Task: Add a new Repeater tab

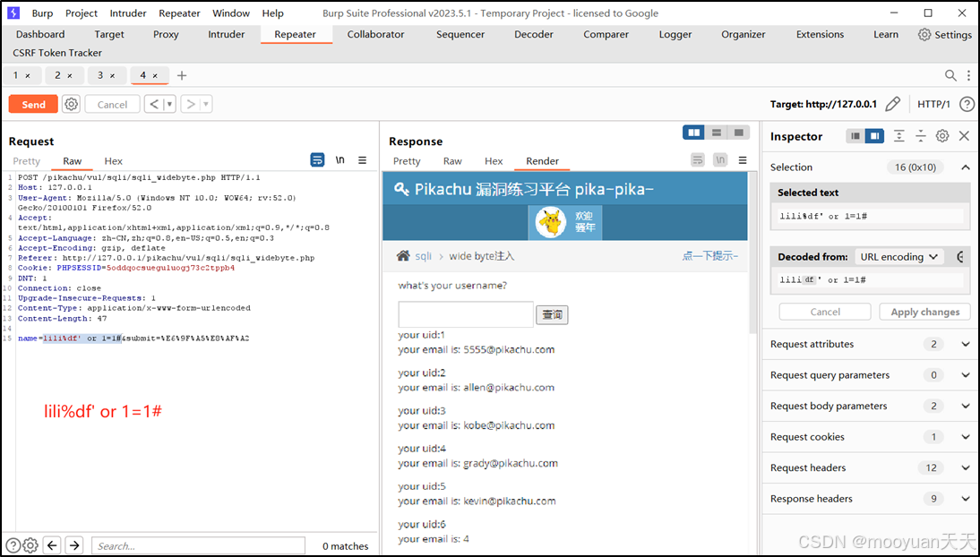Action: click(x=182, y=75)
